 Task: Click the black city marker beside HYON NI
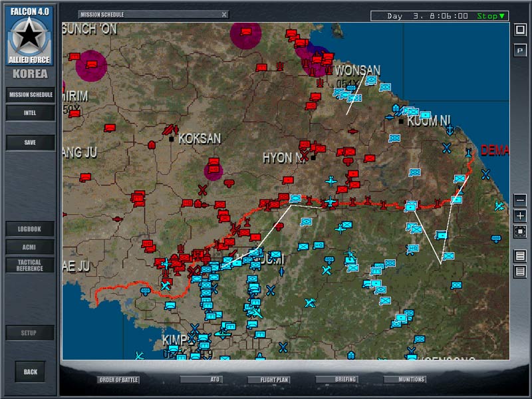(313, 158)
